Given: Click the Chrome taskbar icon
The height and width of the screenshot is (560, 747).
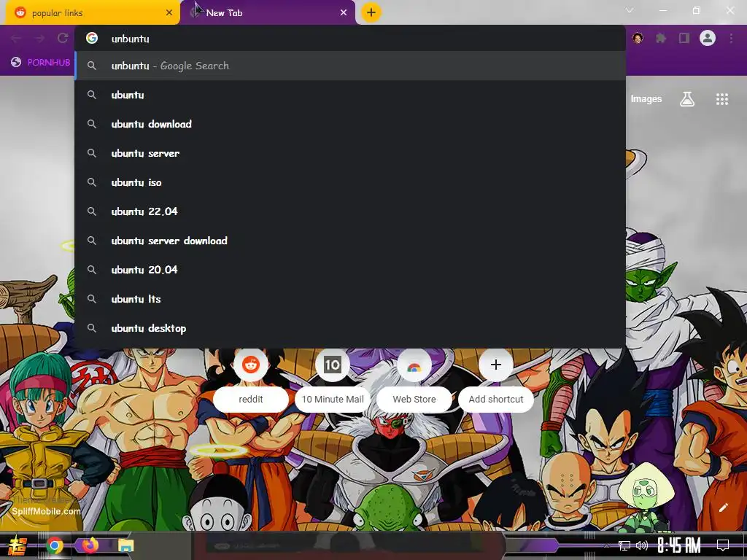Looking at the screenshot, I should tap(54, 545).
